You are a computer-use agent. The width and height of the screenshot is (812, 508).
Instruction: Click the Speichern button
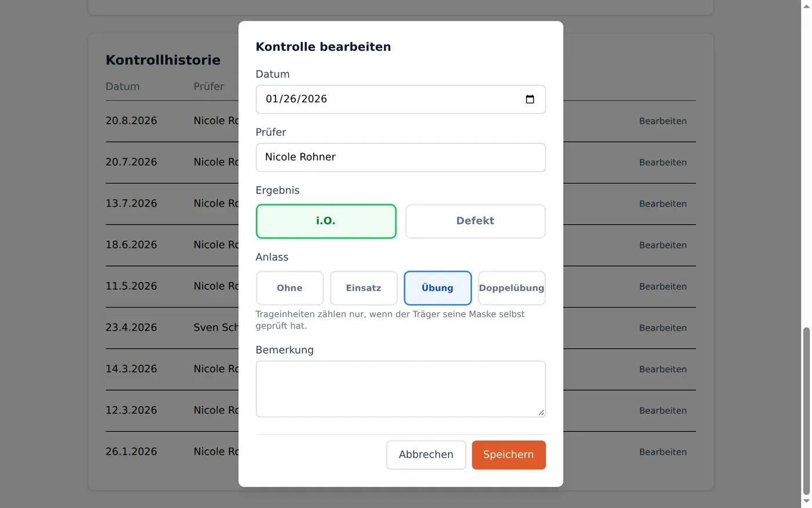click(509, 455)
